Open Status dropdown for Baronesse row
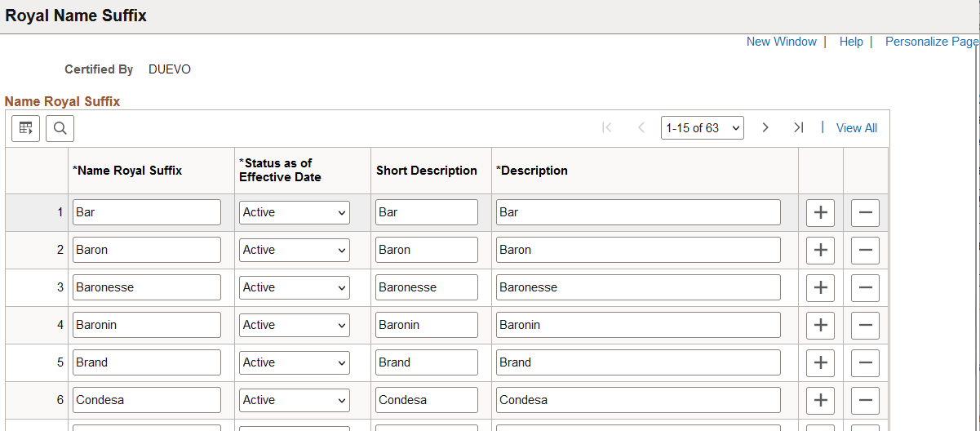 (295, 287)
